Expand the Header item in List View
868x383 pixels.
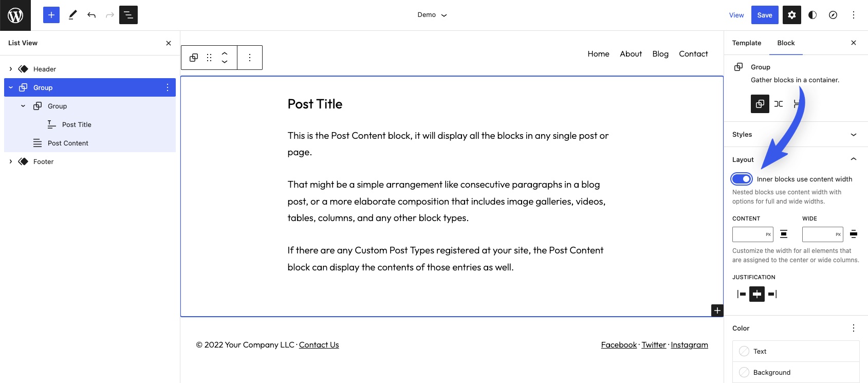[x=11, y=69]
